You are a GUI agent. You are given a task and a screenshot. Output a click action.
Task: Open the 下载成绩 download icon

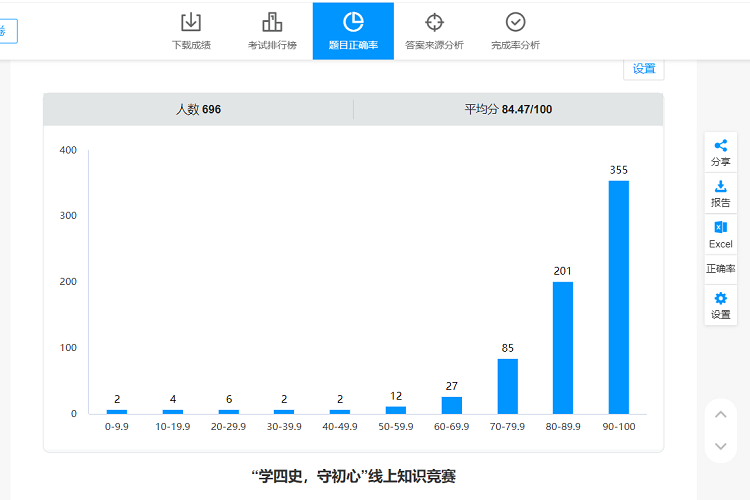191,22
